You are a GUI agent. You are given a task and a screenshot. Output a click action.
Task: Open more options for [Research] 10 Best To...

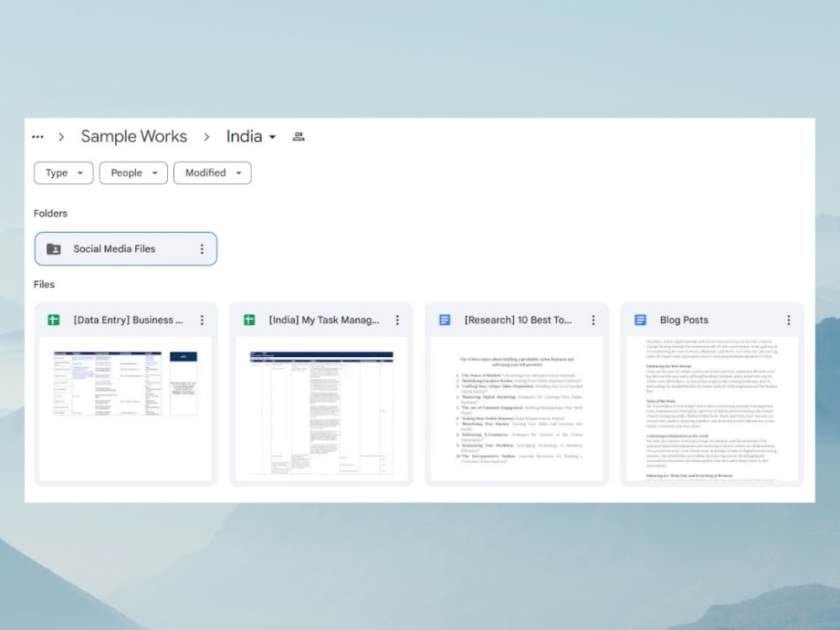(x=593, y=320)
